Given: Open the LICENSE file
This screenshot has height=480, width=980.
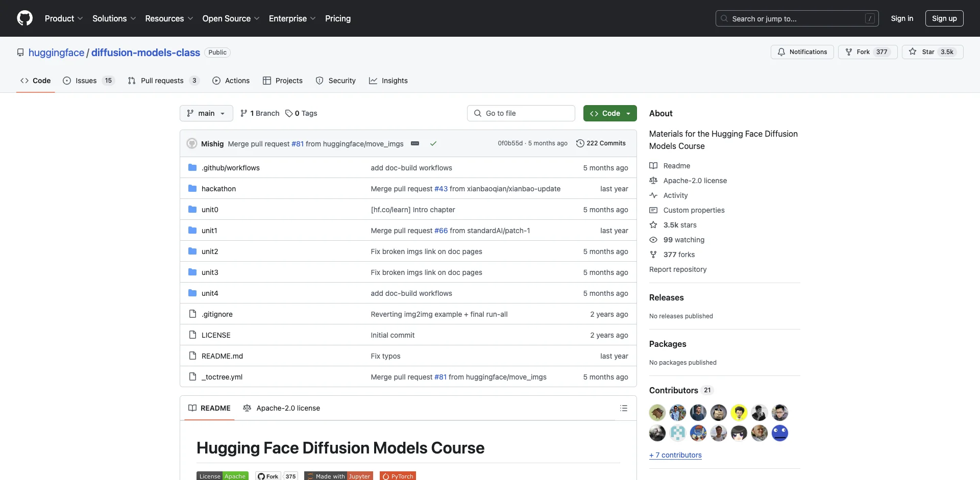Looking at the screenshot, I should [x=216, y=335].
